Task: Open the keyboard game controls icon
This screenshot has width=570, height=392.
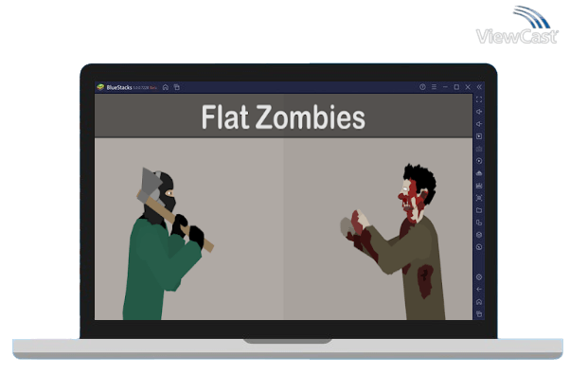Action: click(479, 149)
